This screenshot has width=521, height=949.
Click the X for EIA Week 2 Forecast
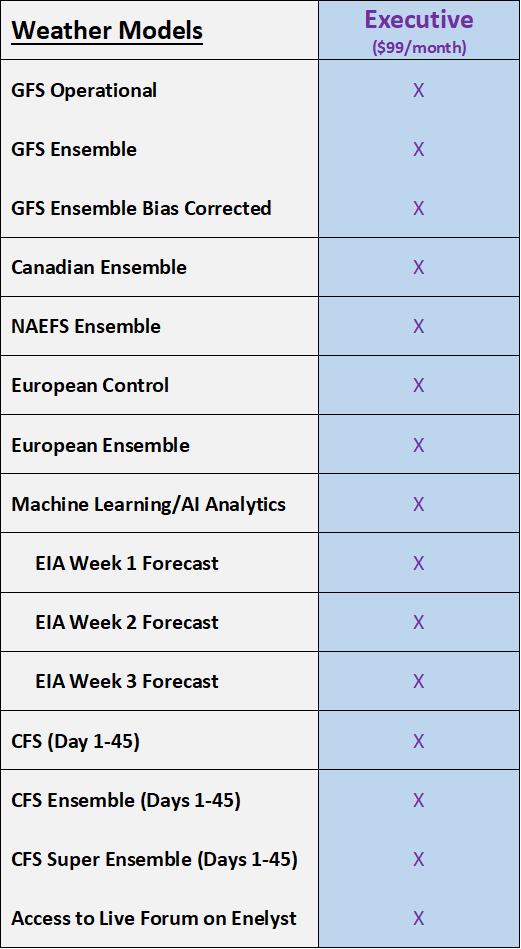pos(418,623)
